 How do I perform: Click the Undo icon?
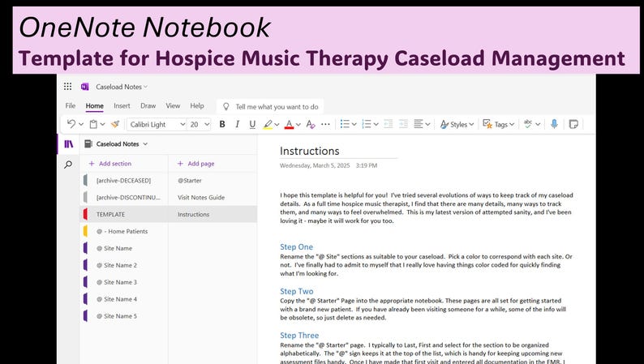pyautogui.click(x=71, y=124)
